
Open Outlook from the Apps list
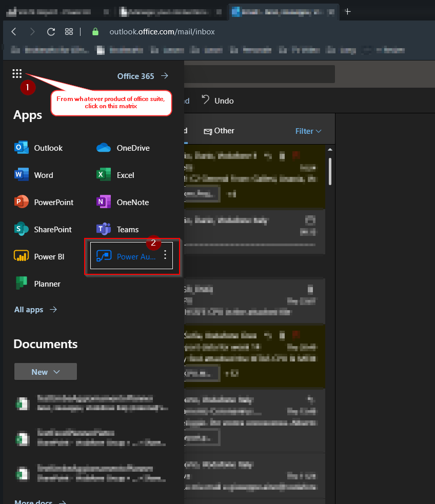(x=39, y=148)
